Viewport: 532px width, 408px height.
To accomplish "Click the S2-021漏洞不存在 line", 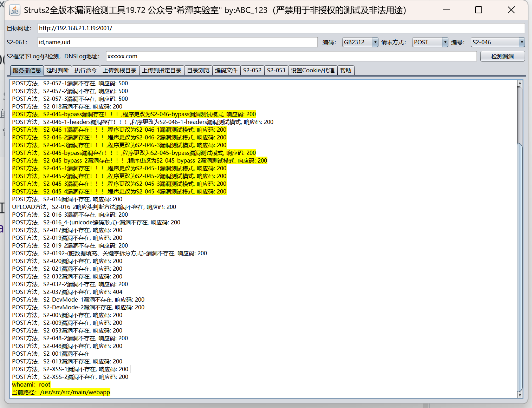I will tap(67, 269).
